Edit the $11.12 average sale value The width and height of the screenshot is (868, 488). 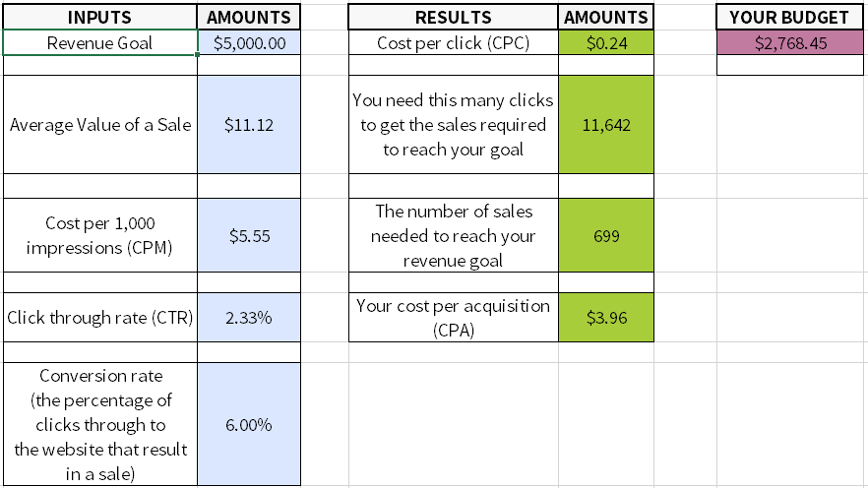[249, 125]
